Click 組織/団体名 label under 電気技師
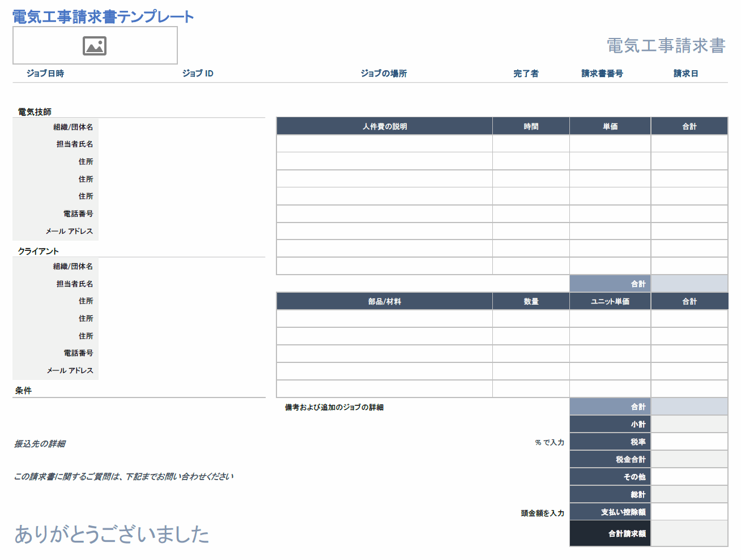The height and width of the screenshot is (560, 741). click(x=73, y=127)
